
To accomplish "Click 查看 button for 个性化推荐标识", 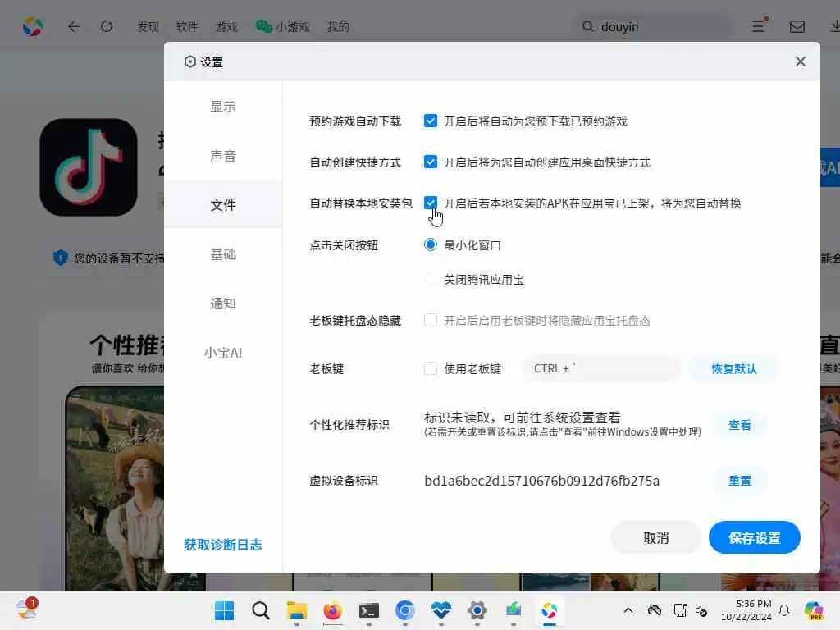I will pyautogui.click(x=739, y=425).
